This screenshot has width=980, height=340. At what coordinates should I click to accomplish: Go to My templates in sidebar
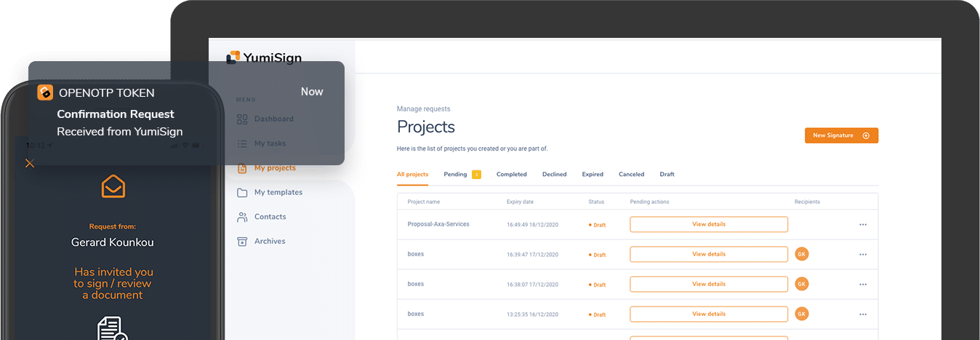point(278,192)
